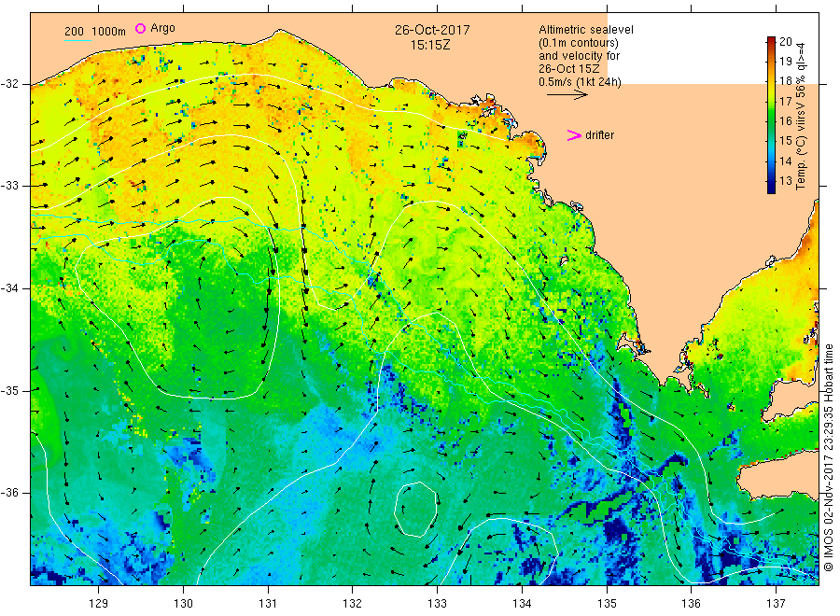Viewport: 840px width, 616px height.
Task: Click longitude label 132
Action: click(x=353, y=604)
